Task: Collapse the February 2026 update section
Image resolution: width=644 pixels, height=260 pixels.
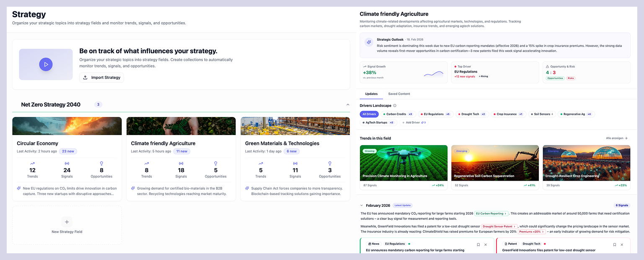Action: pos(362,205)
